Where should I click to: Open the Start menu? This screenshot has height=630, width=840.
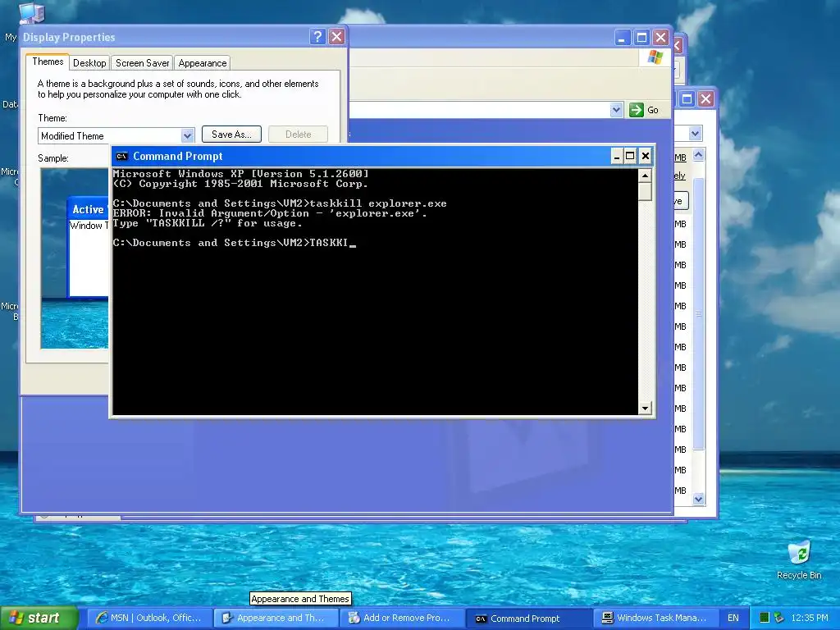[39, 618]
